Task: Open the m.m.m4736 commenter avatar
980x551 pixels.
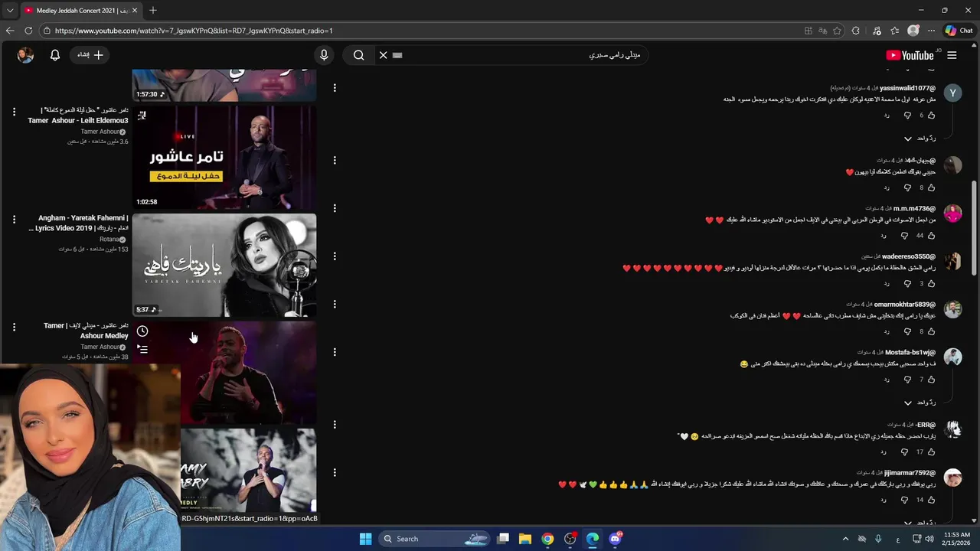Action: pyautogui.click(x=952, y=214)
